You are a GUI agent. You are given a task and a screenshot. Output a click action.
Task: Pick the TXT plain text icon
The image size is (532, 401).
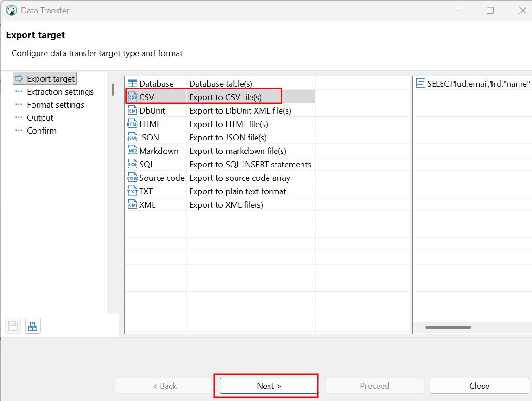pos(132,191)
